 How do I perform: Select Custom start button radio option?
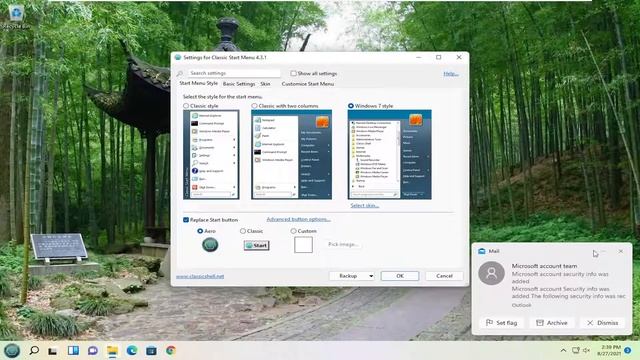tap(293, 231)
